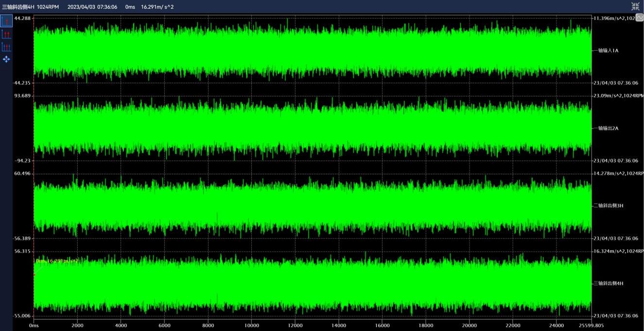The height and width of the screenshot is (331, 644).
Task: Select the 三轴斜齿侧4H channel label
Action: 609,283
